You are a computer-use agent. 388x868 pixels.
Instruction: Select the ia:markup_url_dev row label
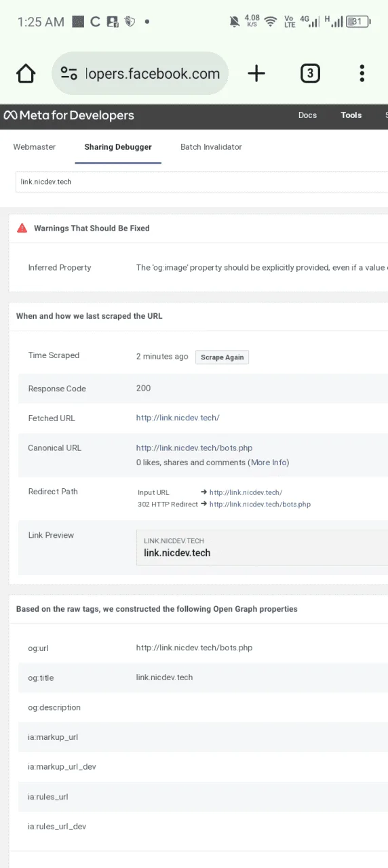tap(62, 767)
